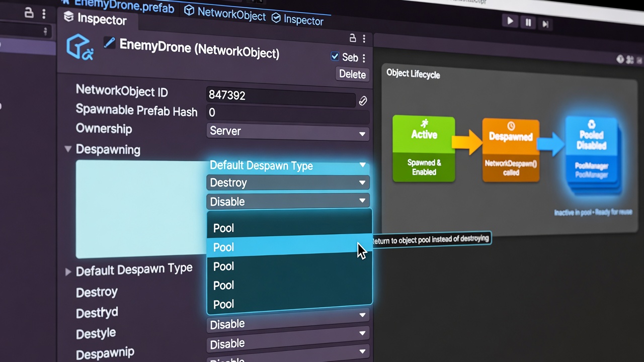Click the green Active lifecycle node
The image size is (644, 362).
click(x=424, y=148)
